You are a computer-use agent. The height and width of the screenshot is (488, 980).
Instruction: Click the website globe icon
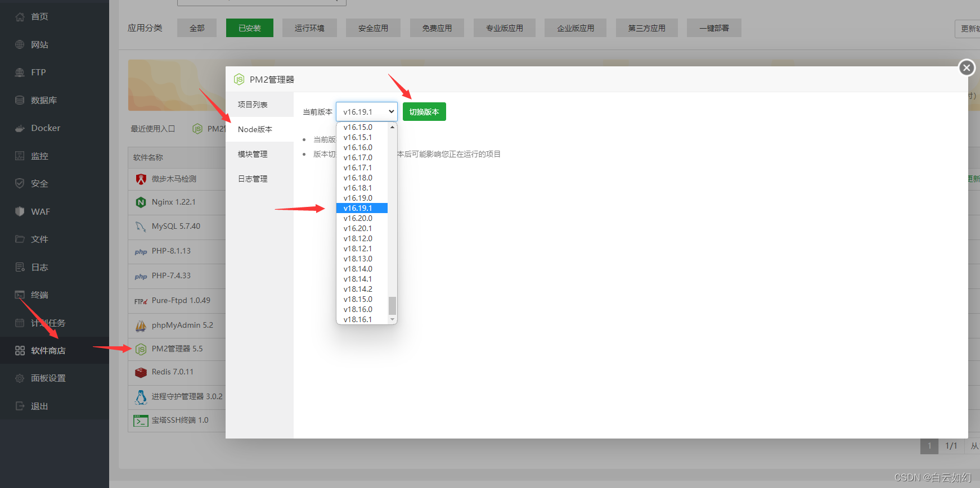point(20,44)
